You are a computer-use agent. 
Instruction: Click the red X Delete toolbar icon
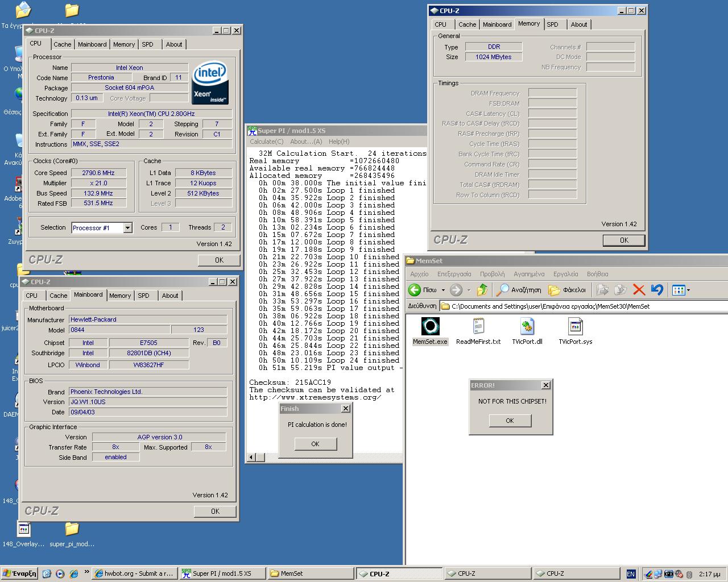[x=639, y=290]
